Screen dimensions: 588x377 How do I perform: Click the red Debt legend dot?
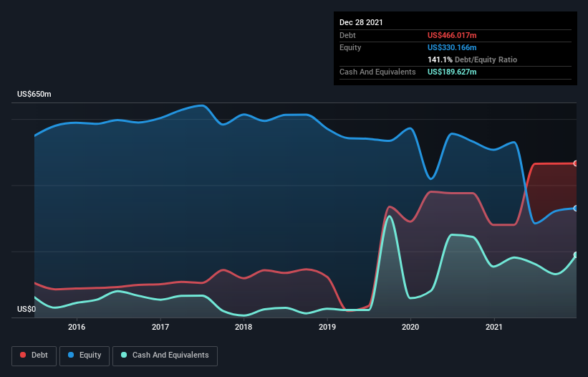[23, 355]
